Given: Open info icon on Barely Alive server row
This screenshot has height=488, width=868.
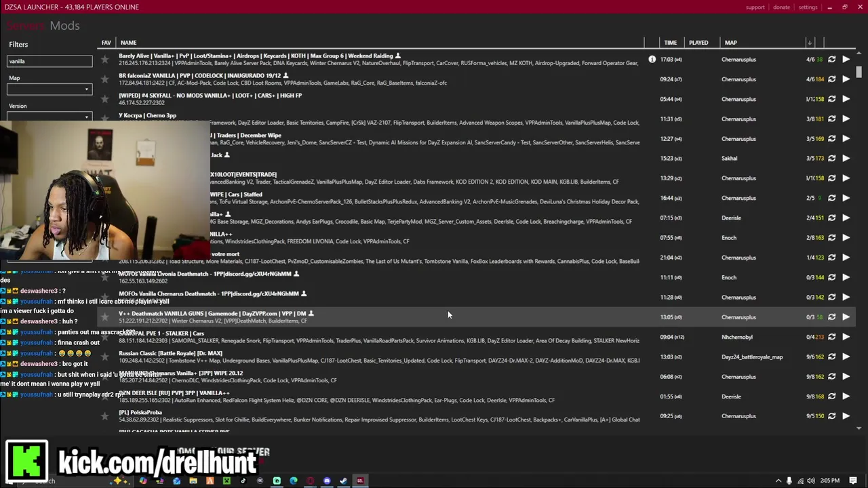Looking at the screenshot, I should pyautogui.click(x=652, y=60).
